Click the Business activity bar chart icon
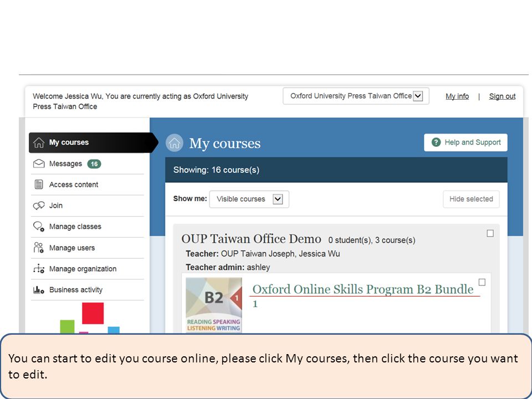The height and width of the screenshot is (399, 532). 39,290
